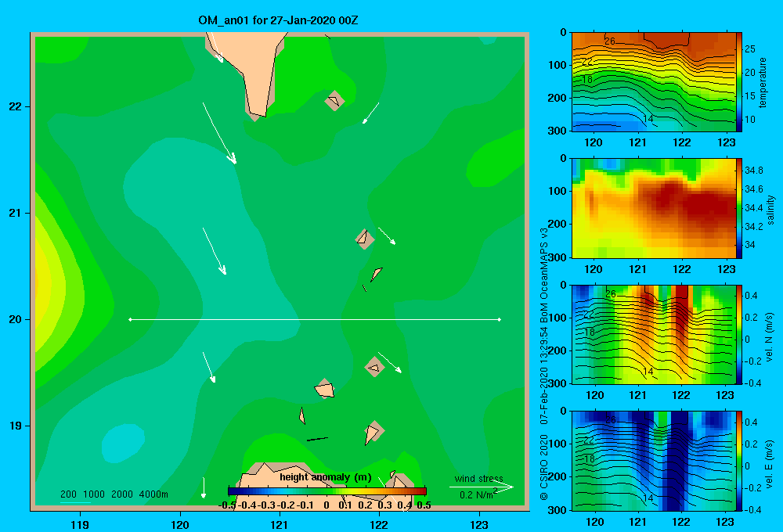Click longitude label 121 under the main map
The image size is (783, 532).
coord(280,524)
